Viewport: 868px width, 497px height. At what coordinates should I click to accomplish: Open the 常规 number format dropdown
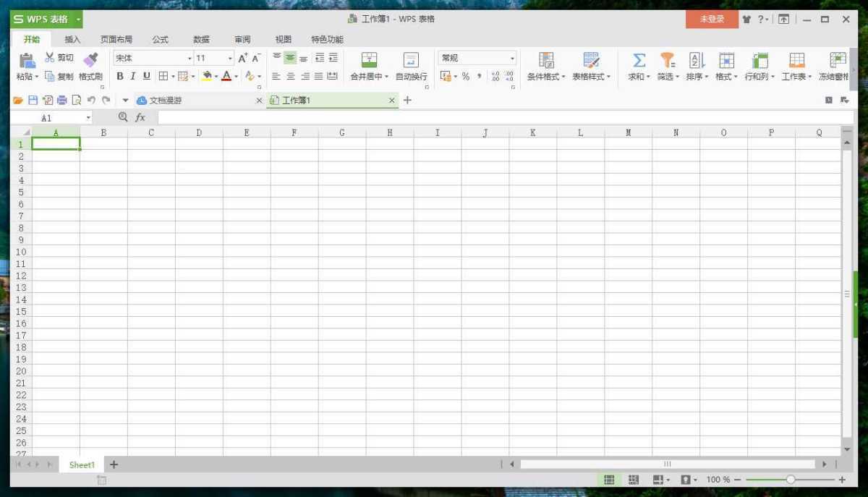513,57
